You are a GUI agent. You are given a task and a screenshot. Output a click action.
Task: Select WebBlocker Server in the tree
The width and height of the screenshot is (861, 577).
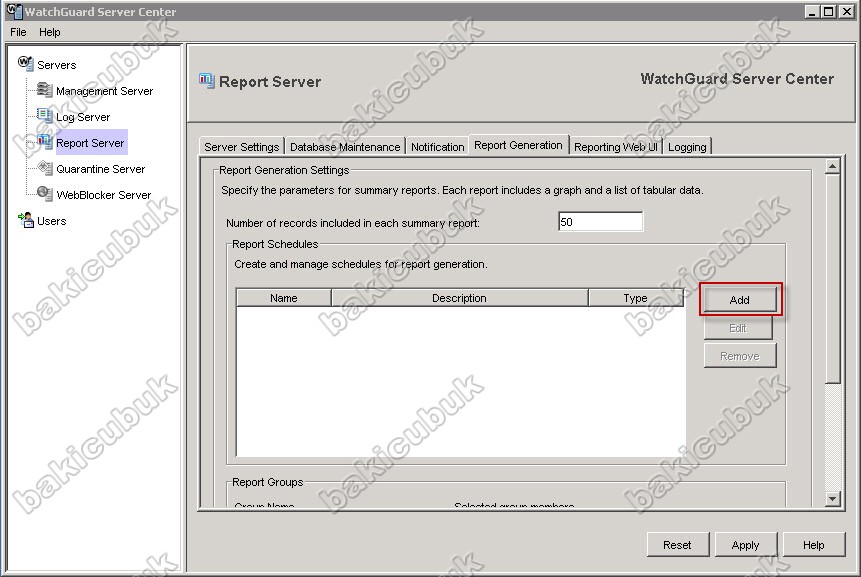click(x=103, y=195)
